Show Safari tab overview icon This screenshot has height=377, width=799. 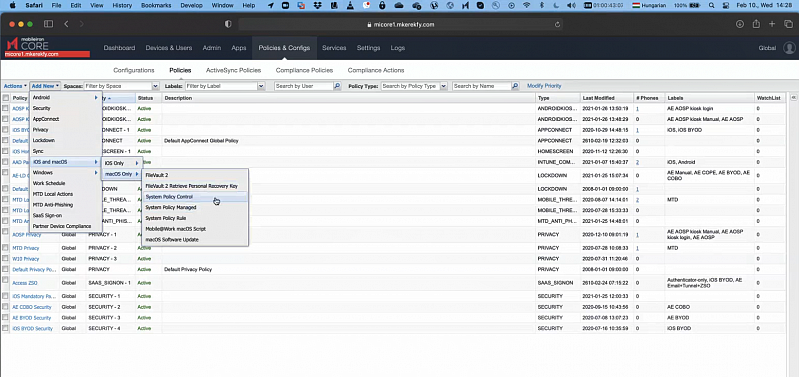788,24
